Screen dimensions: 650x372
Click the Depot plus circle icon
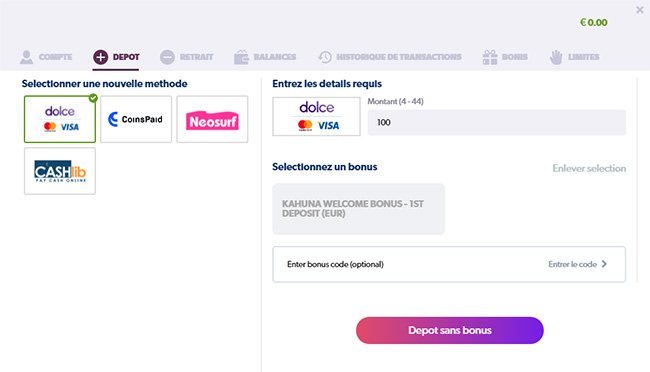pos(100,57)
